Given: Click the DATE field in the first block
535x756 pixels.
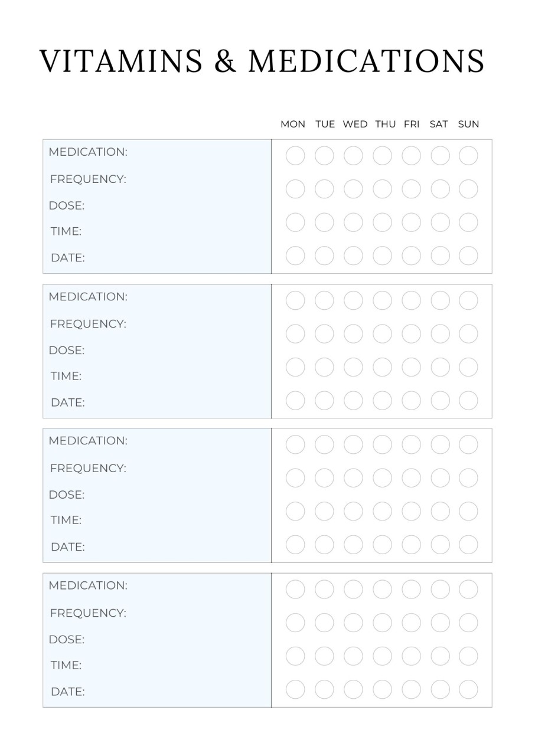Looking at the screenshot, I should tap(157, 258).
